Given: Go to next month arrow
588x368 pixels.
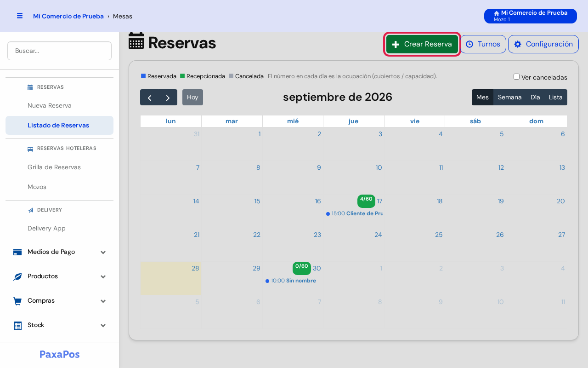Looking at the screenshot, I should (168, 98).
